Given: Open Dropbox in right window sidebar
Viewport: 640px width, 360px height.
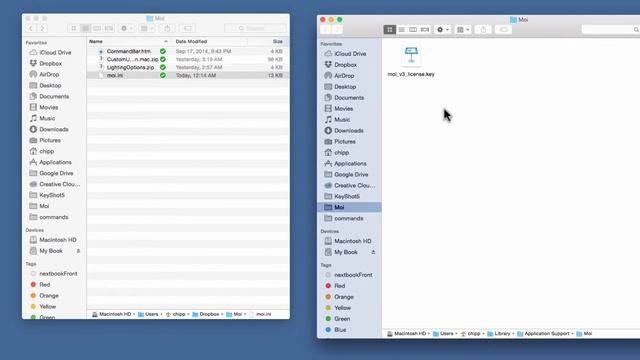Looking at the screenshot, I should click(x=345, y=65).
